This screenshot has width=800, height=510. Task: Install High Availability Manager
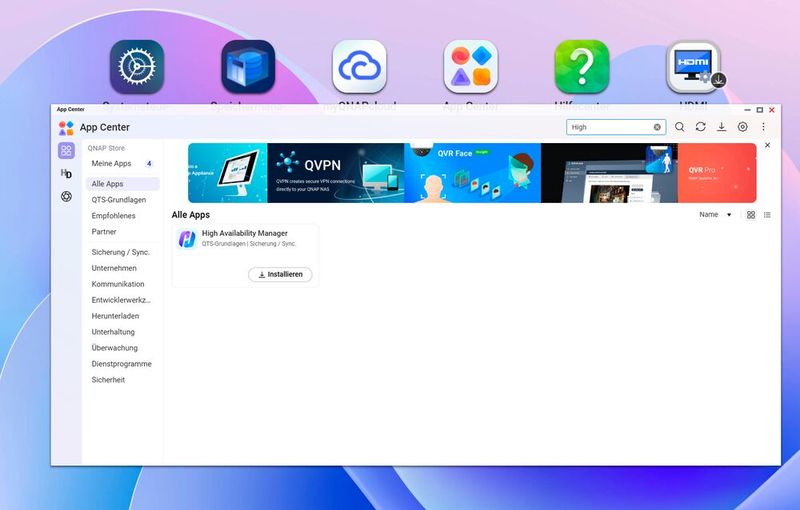coord(280,274)
